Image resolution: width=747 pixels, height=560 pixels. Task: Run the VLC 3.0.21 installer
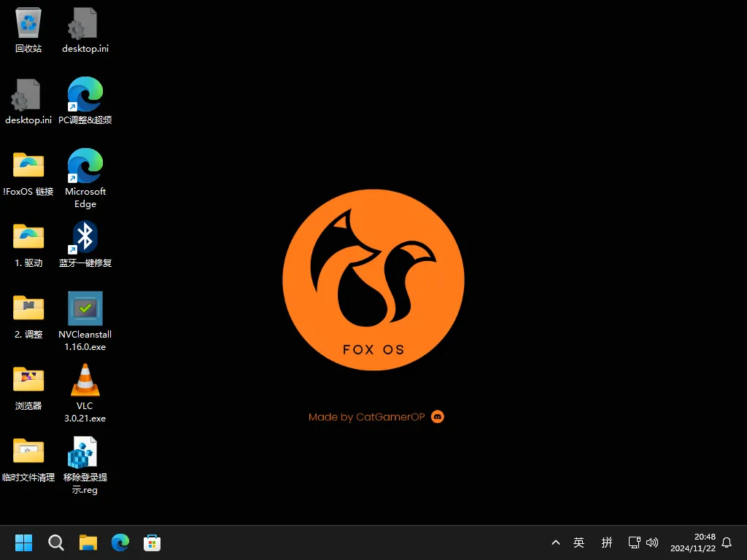(85, 379)
